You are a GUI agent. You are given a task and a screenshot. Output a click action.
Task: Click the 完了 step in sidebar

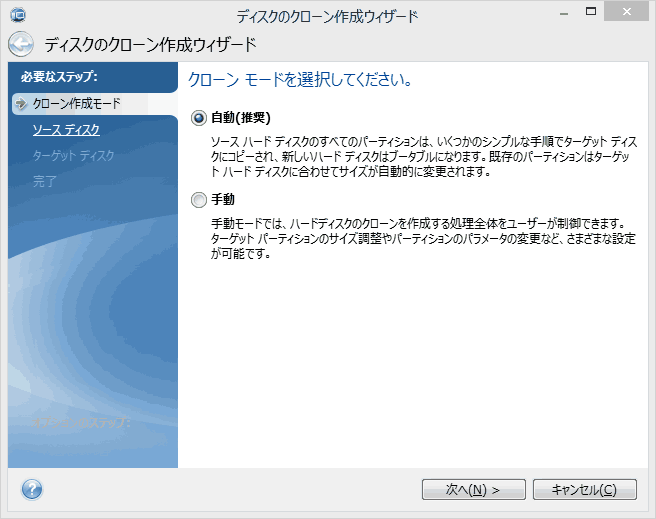(x=44, y=182)
